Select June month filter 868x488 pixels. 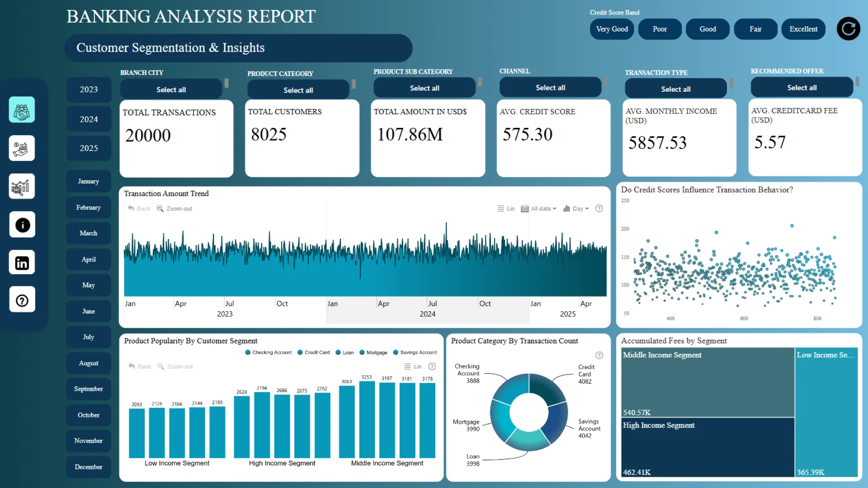(89, 311)
